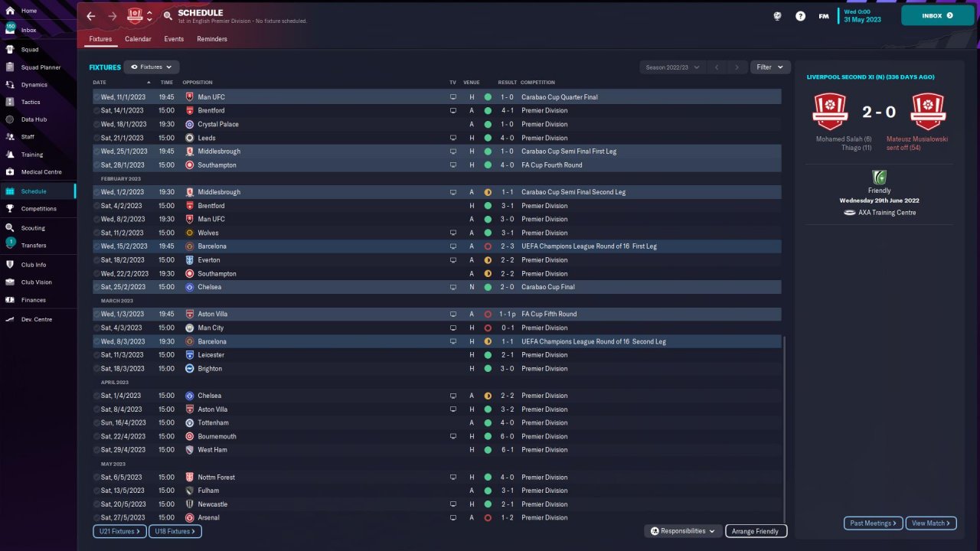980x551 pixels.
Task: Open the Filter dropdown
Action: coord(769,67)
